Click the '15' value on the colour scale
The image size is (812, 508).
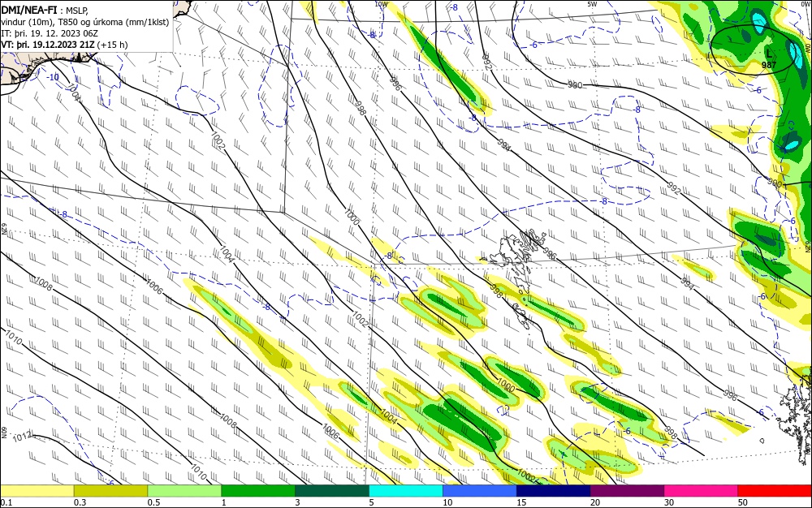[x=521, y=502]
